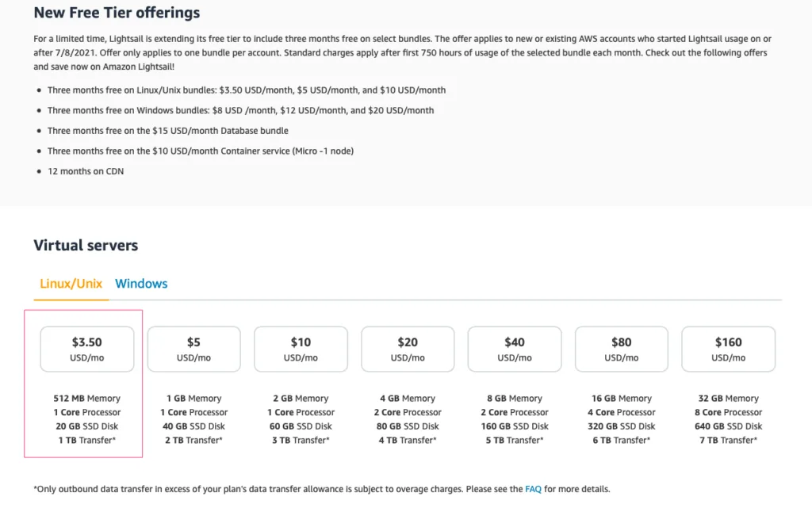Click the 32 GB Memory spec text
Image resolution: width=812 pixels, height=508 pixels.
[x=728, y=399]
